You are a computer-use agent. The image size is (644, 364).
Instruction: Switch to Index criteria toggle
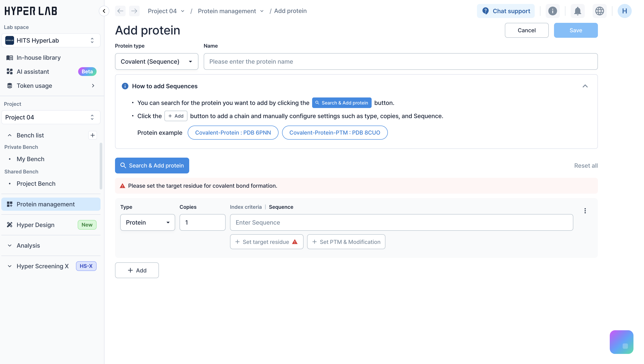[245, 207]
